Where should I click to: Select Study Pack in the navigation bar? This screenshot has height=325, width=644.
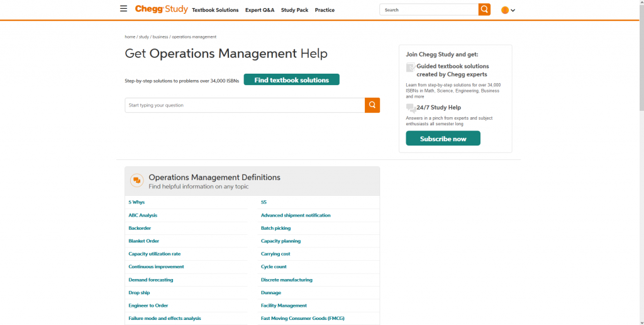point(294,10)
